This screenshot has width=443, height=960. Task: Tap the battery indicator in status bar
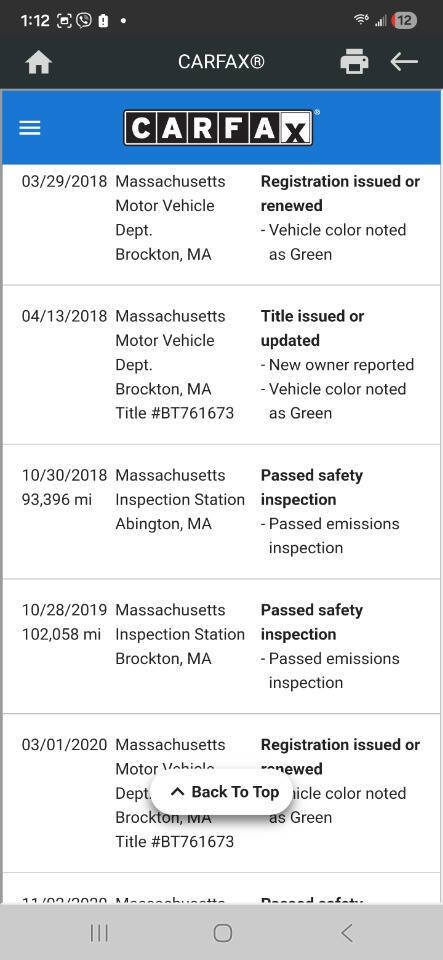[404, 20]
